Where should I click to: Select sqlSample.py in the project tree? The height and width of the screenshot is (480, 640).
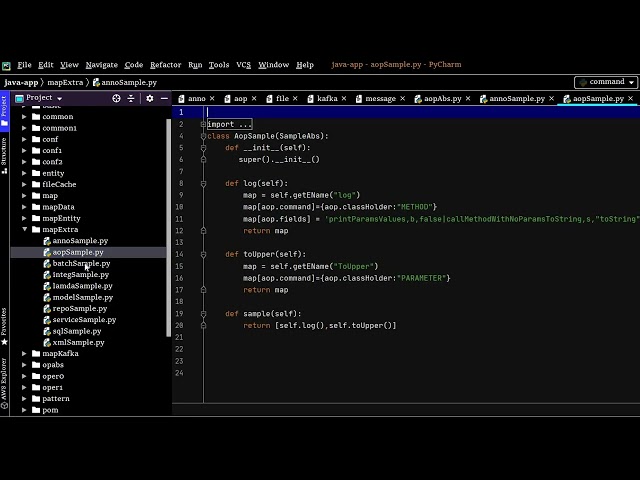click(x=77, y=331)
